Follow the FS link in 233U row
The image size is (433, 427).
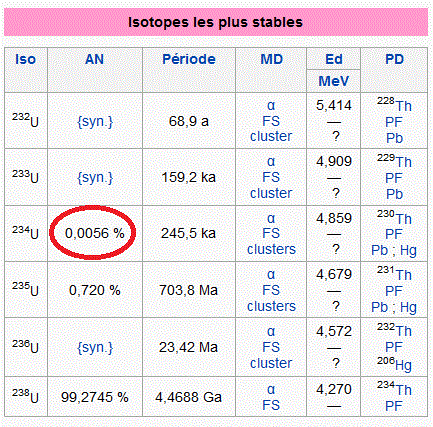(271, 177)
